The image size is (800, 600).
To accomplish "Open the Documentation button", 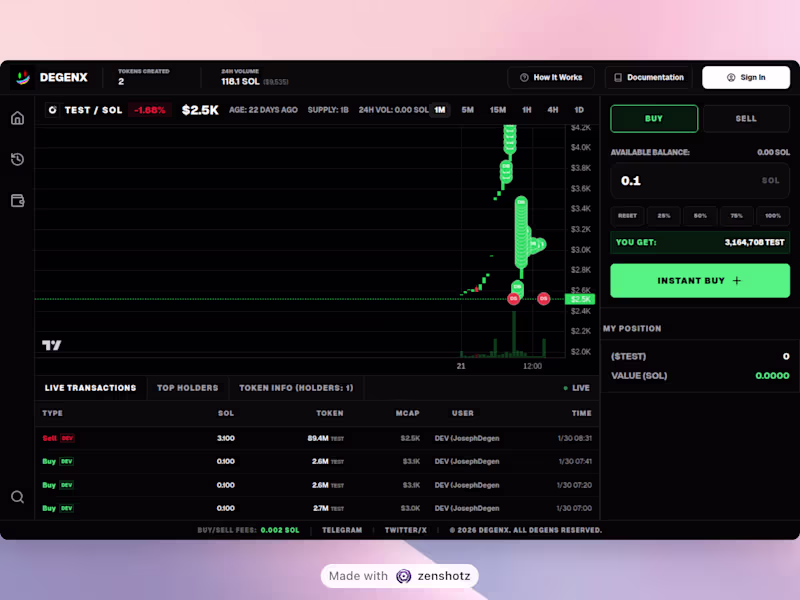I will (x=648, y=78).
